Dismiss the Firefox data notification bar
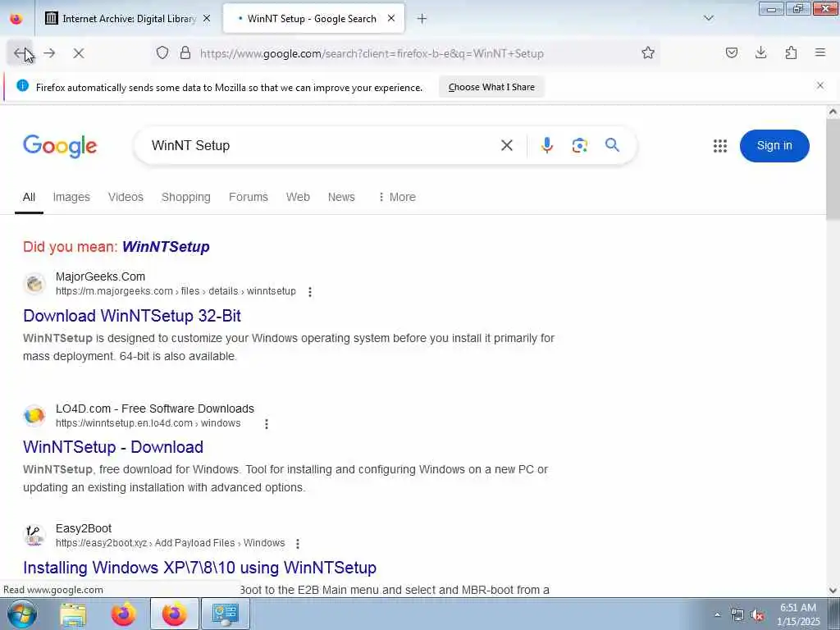This screenshot has height=630, width=840. coord(819,85)
